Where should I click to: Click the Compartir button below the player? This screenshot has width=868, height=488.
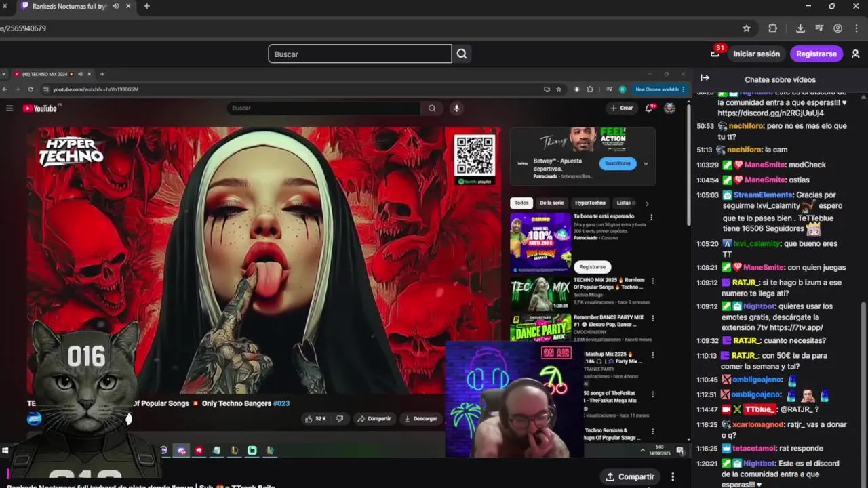tap(630, 476)
